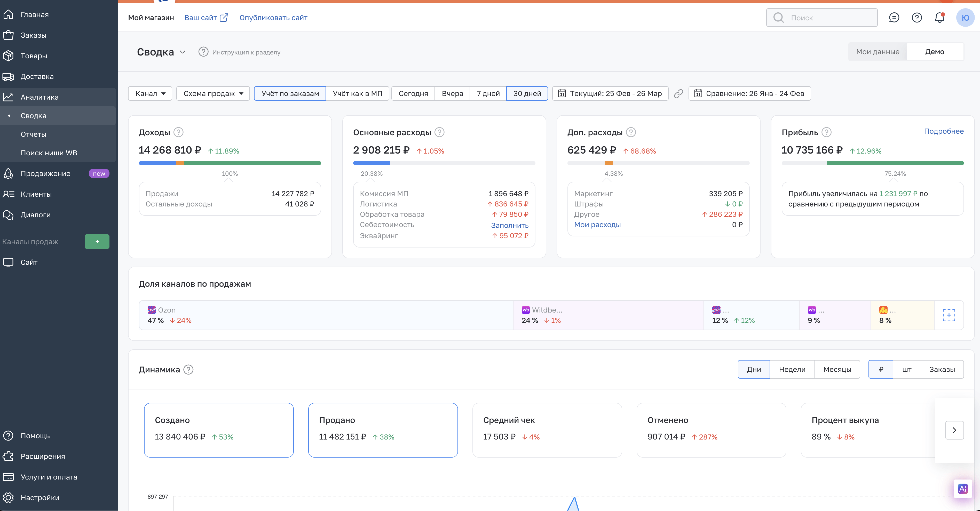Image resolution: width=980 pixels, height=511 pixels.
Task: Open the Канал dropdown filter
Action: (x=150, y=93)
